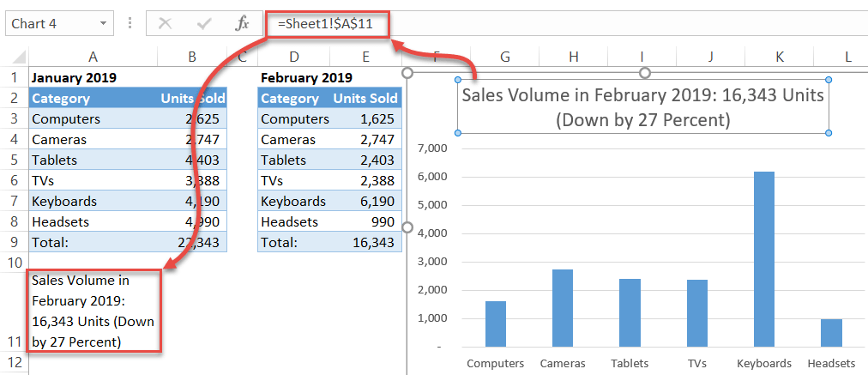
Task: Click cell A11 with sales volume text
Action: [93, 311]
